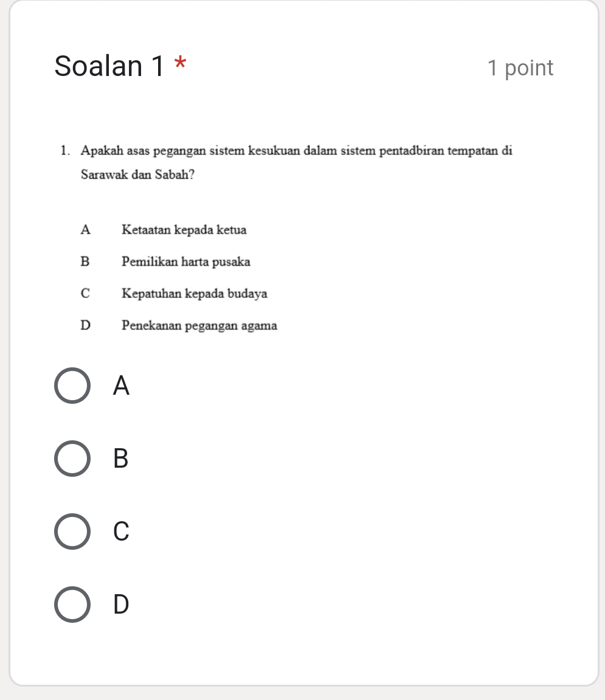
Task: Click the "Penekanan pegangan agama" option text
Action: click(x=199, y=325)
